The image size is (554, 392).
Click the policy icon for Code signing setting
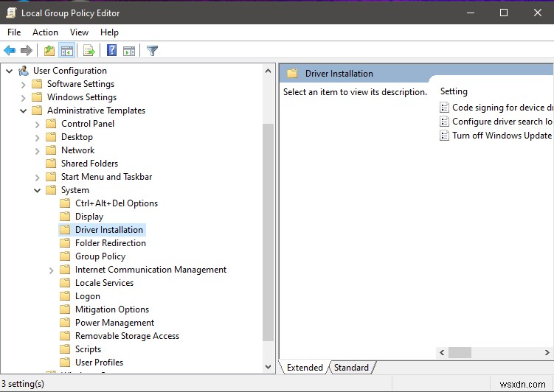point(445,108)
